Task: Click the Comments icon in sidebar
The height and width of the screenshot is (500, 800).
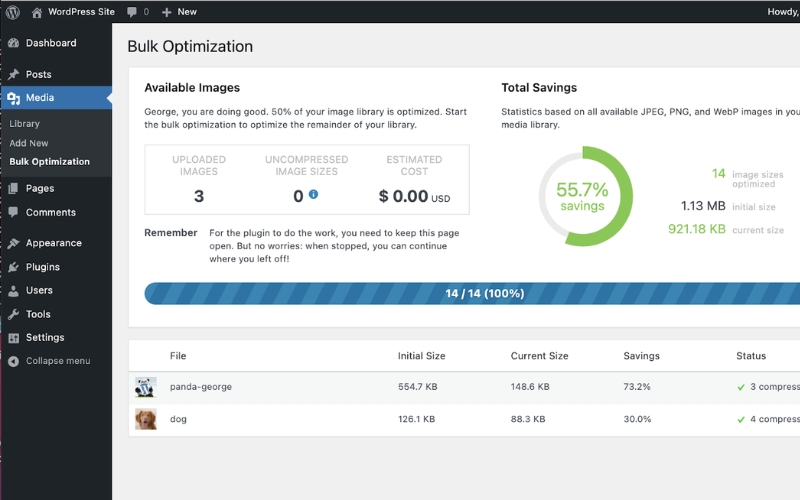Action: tap(13, 212)
